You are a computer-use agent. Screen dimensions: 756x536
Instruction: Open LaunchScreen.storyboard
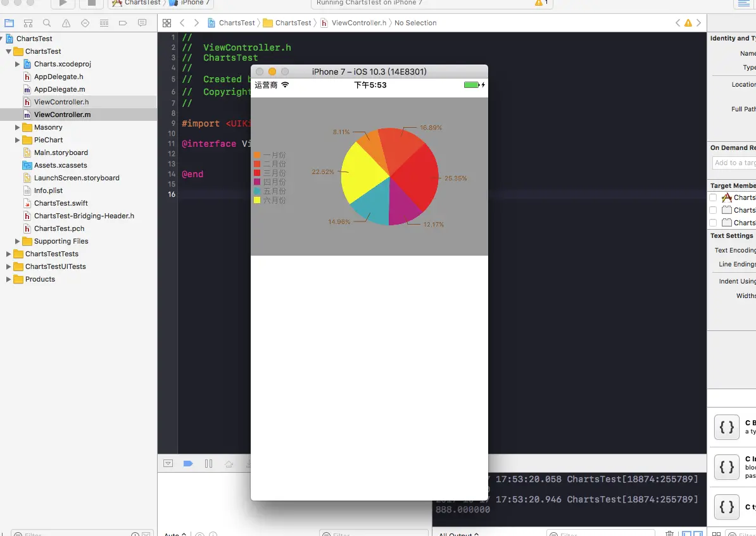78,178
